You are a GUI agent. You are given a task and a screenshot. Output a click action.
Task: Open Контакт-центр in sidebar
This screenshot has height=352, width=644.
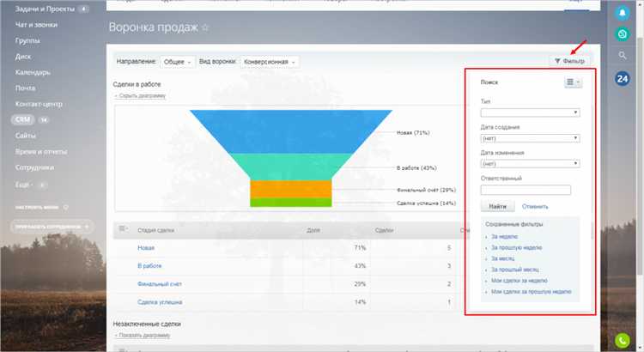(x=39, y=104)
